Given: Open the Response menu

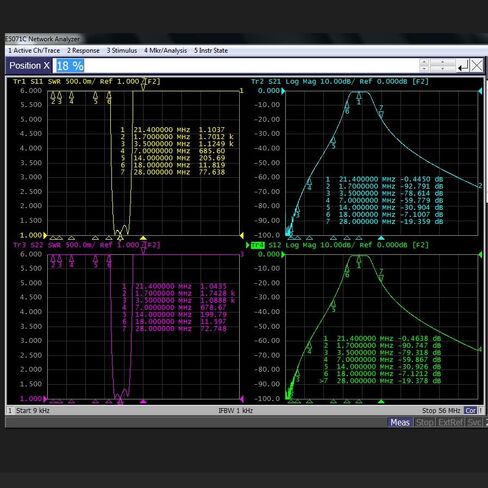Looking at the screenshot, I should point(83,51).
